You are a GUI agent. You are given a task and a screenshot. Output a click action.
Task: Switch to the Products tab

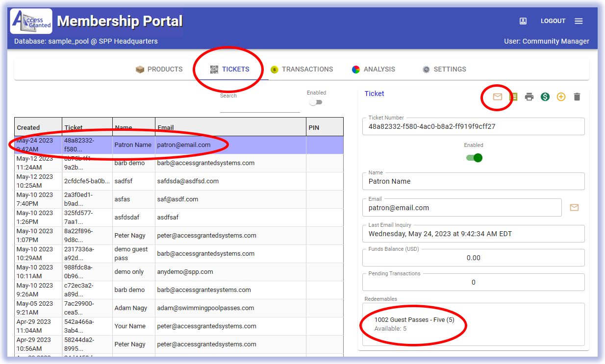159,70
